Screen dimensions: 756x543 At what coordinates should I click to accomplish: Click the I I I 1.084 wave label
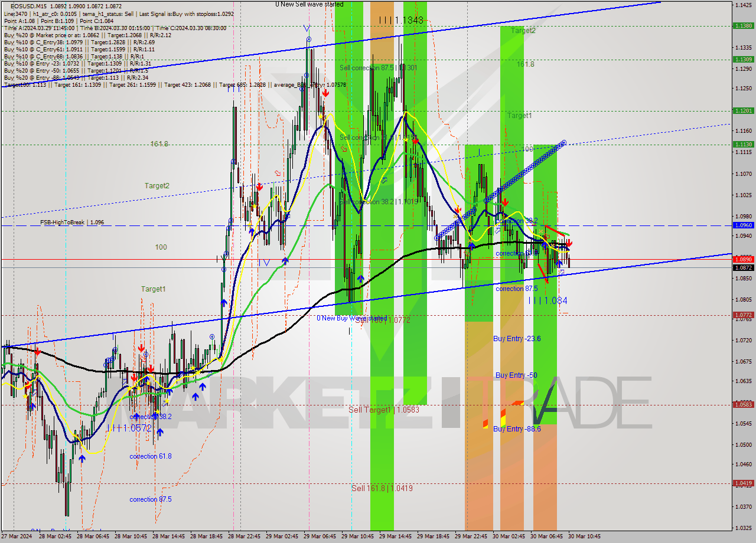click(x=548, y=300)
